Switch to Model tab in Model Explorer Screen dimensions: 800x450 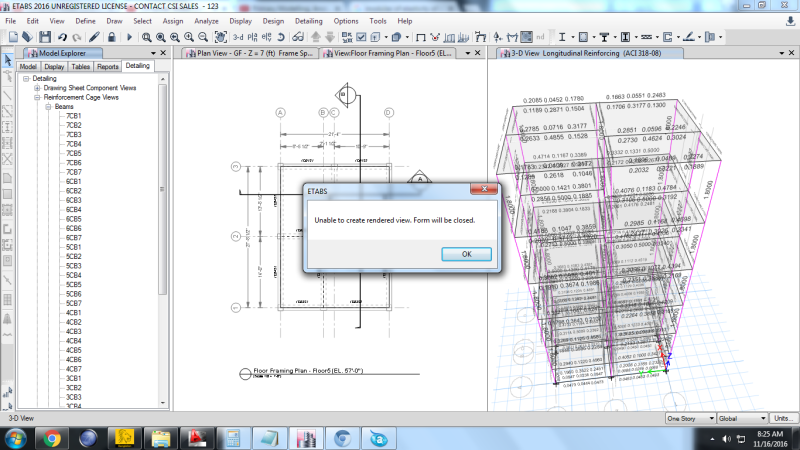pyautogui.click(x=28, y=66)
